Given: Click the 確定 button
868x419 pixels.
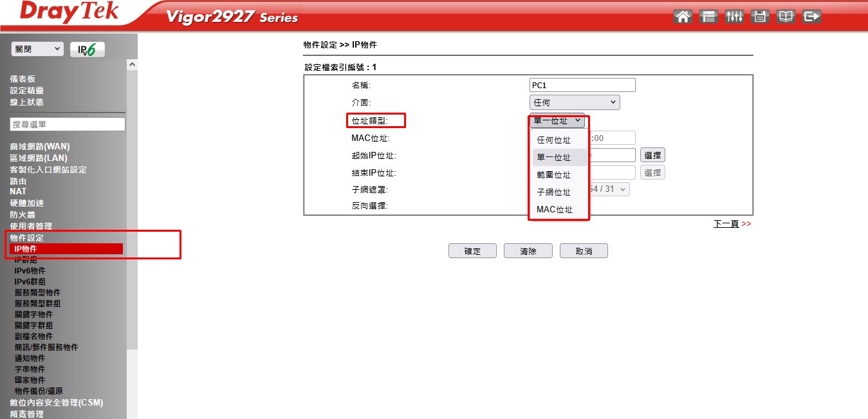Looking at the screenshot, I should coord(472,251).
